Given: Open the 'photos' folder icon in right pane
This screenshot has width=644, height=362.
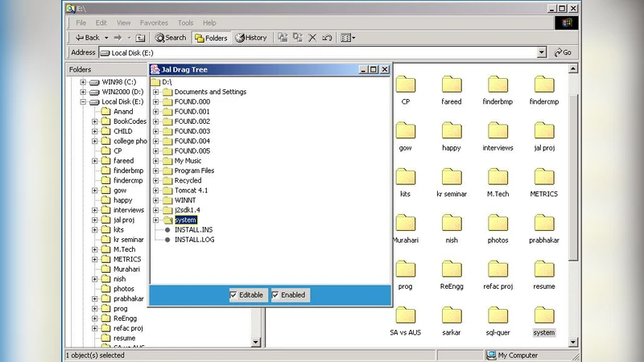Looking at the screenshot, I should [497, 223].
